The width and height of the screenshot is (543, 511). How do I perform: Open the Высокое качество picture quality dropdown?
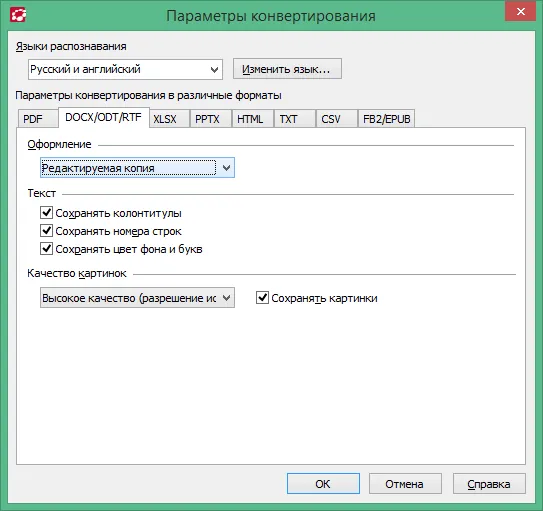[x=137, y=297]
